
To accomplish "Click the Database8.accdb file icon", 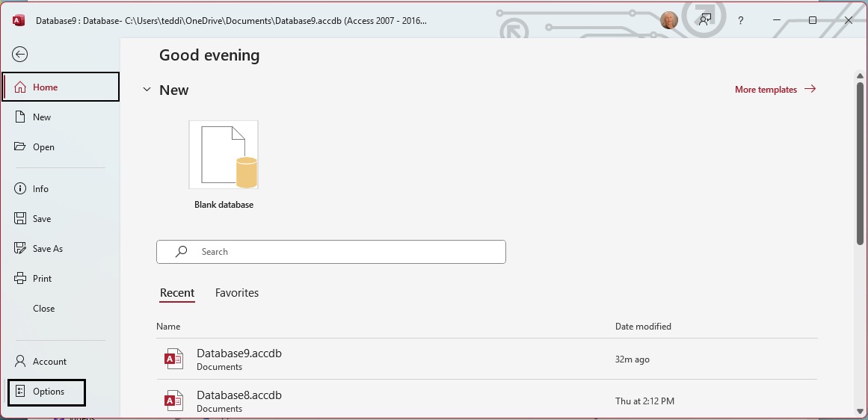I will (173, 401).
